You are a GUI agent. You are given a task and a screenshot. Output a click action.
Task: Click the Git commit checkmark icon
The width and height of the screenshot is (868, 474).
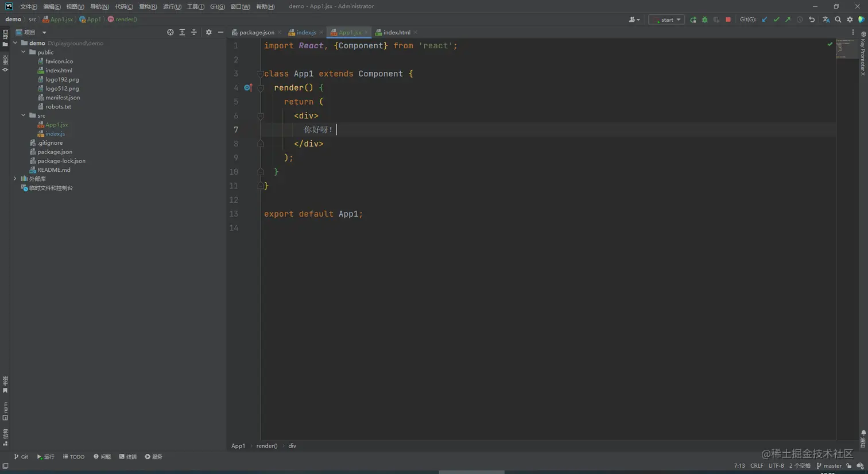click(x=776, y=20)
